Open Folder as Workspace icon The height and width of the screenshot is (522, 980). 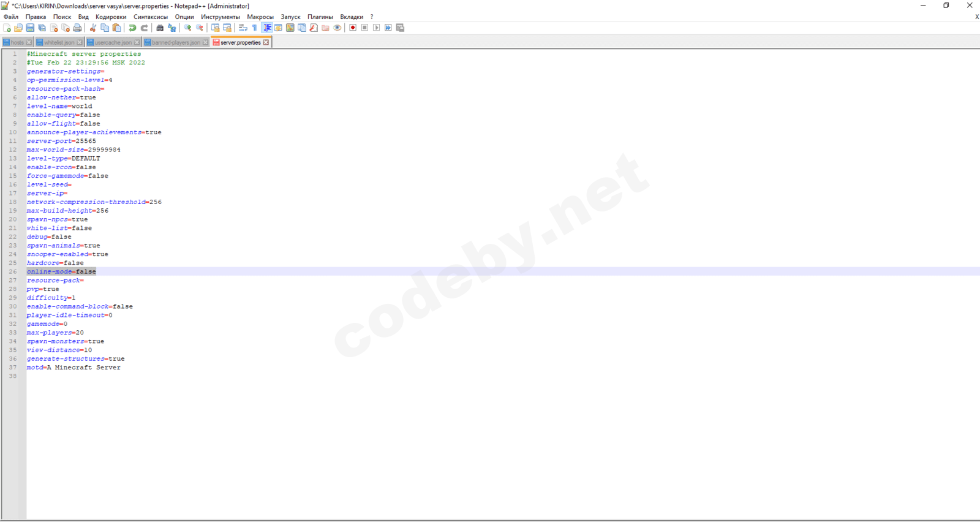(x=325, y=28)
